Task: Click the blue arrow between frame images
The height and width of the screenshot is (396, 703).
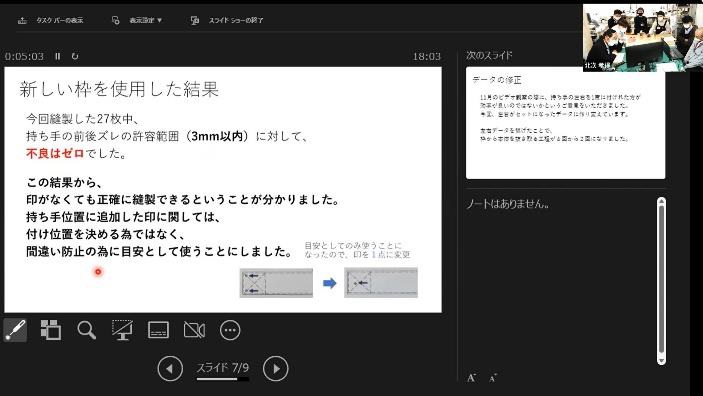Action: (x=330, y=283)
